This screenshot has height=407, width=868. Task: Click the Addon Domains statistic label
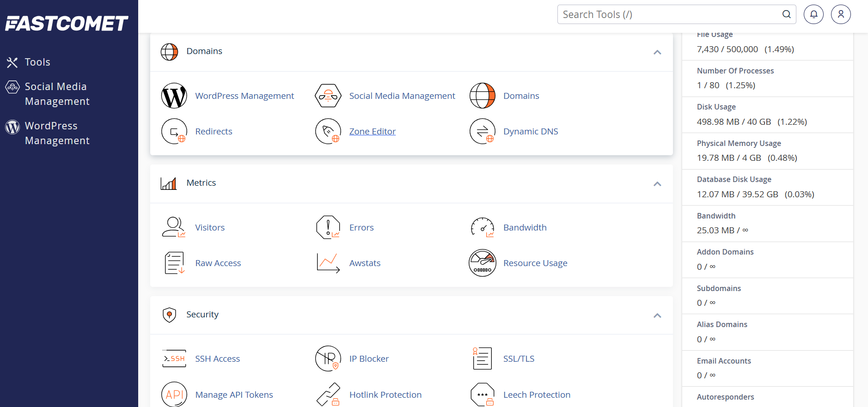(x=725, y=252)
